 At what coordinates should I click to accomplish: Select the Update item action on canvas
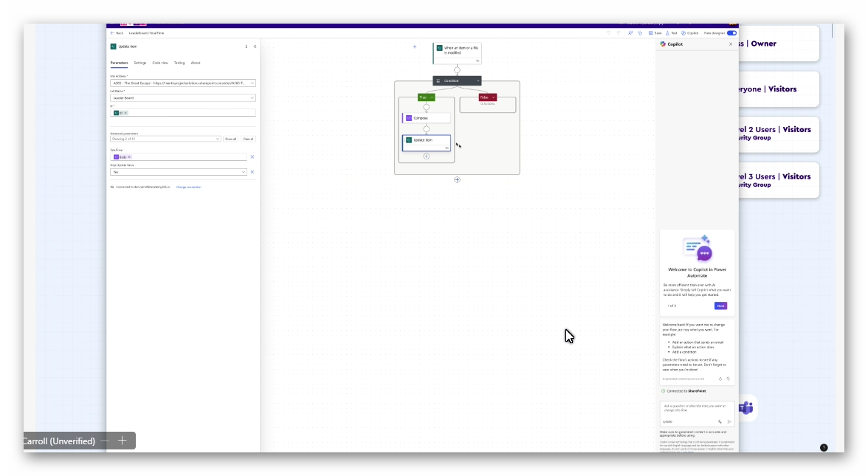(x=427, y=143)
